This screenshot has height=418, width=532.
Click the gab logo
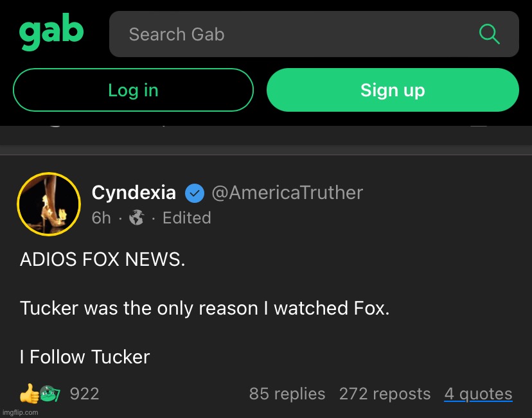tap(51, 34)
